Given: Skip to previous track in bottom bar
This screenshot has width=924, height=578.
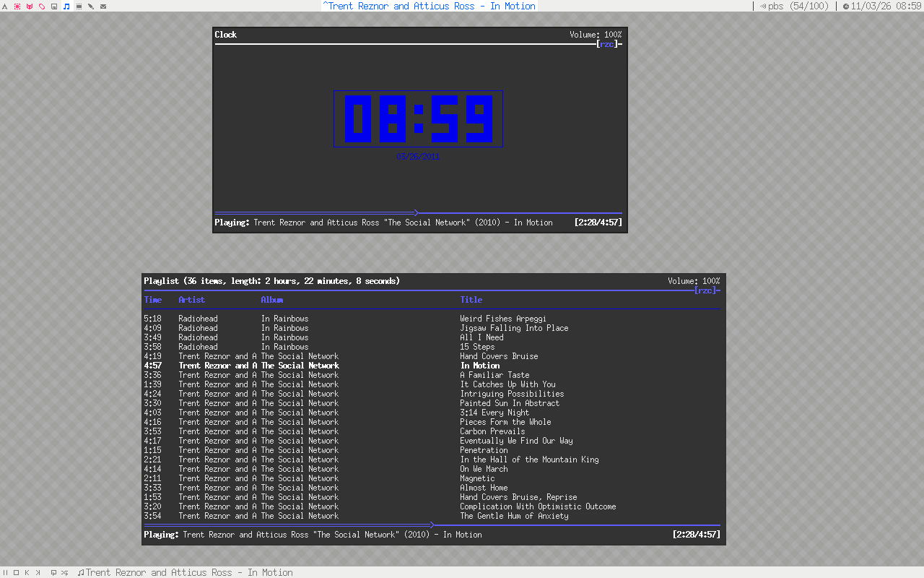Looking at the screenshot, I should (27, 572).
